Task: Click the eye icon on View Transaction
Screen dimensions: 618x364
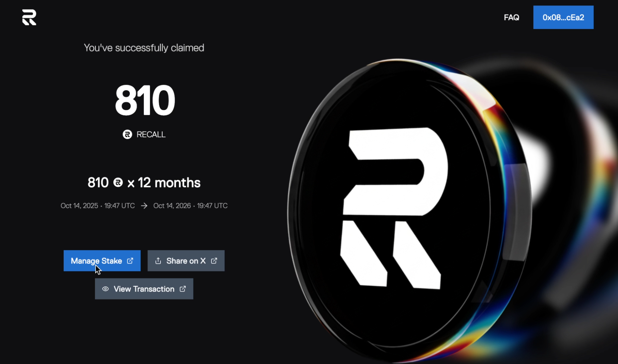Action: (x=105, y=289)
